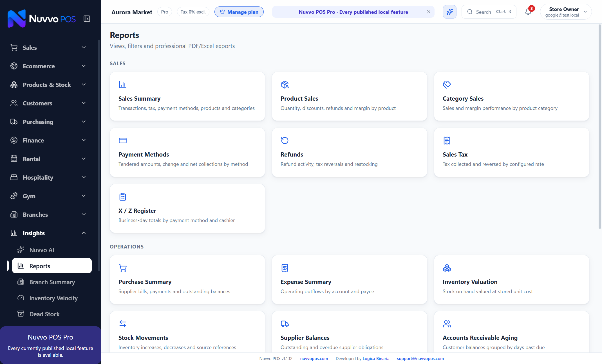Click the Expense Summary receipt icon
The height and width of the screenshot is (364, 602).
tap(285, 268)
